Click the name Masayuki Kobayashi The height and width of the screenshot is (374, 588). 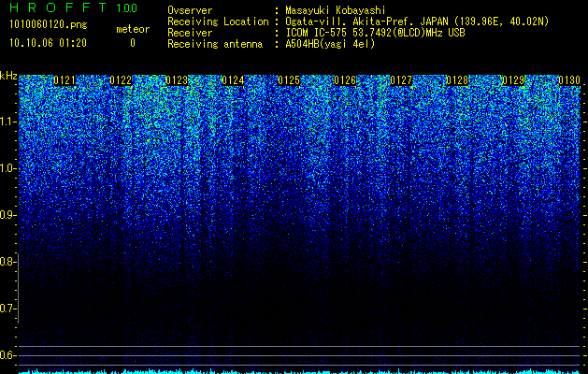coord(336,10)
